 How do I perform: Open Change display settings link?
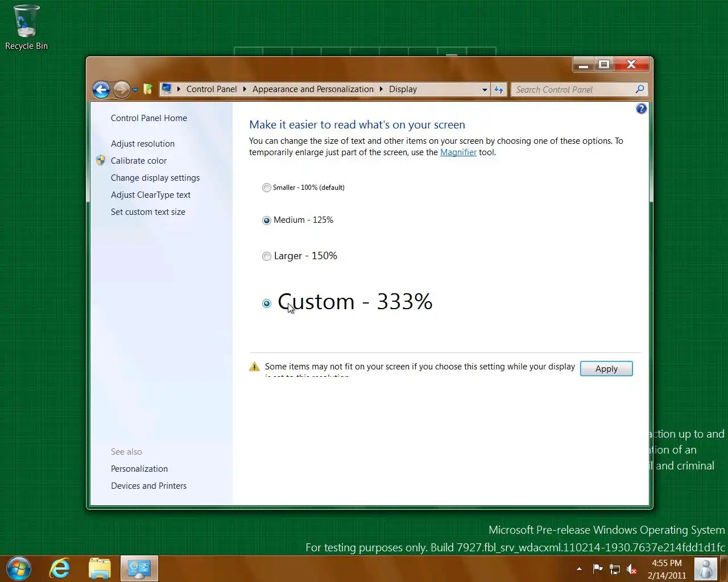point(155,178)
